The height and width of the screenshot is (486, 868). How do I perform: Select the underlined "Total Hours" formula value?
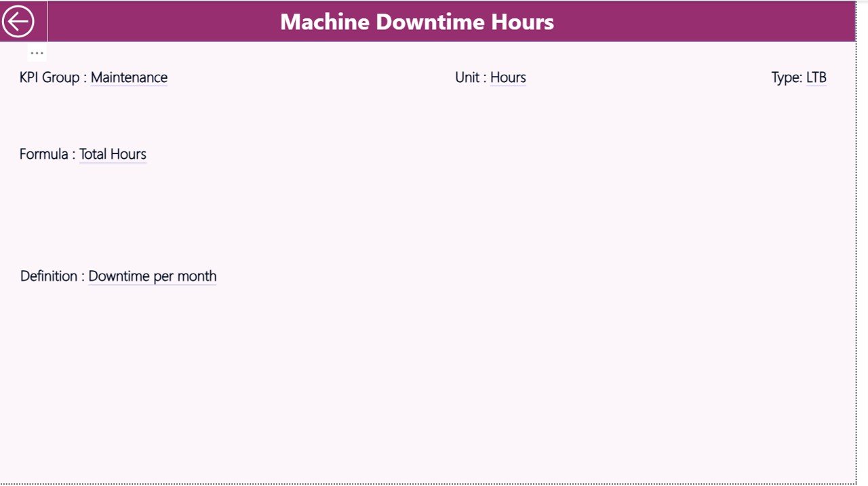pos(113,154)
